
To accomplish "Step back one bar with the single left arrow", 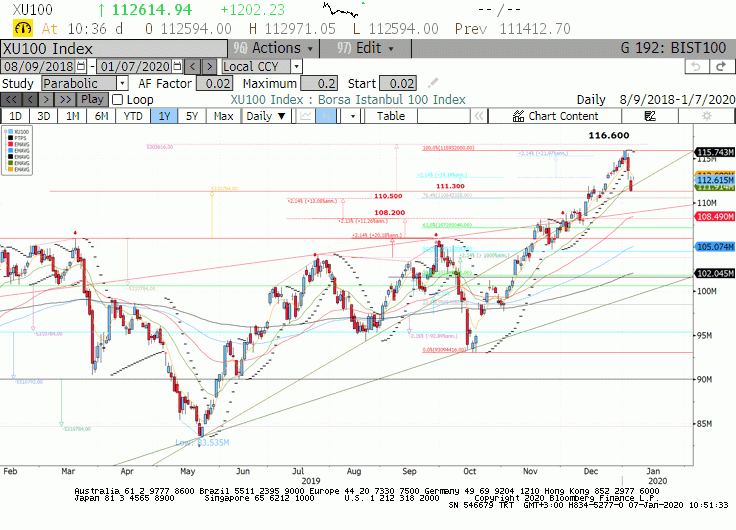I will pyautogui.click(x=30, y=100).
